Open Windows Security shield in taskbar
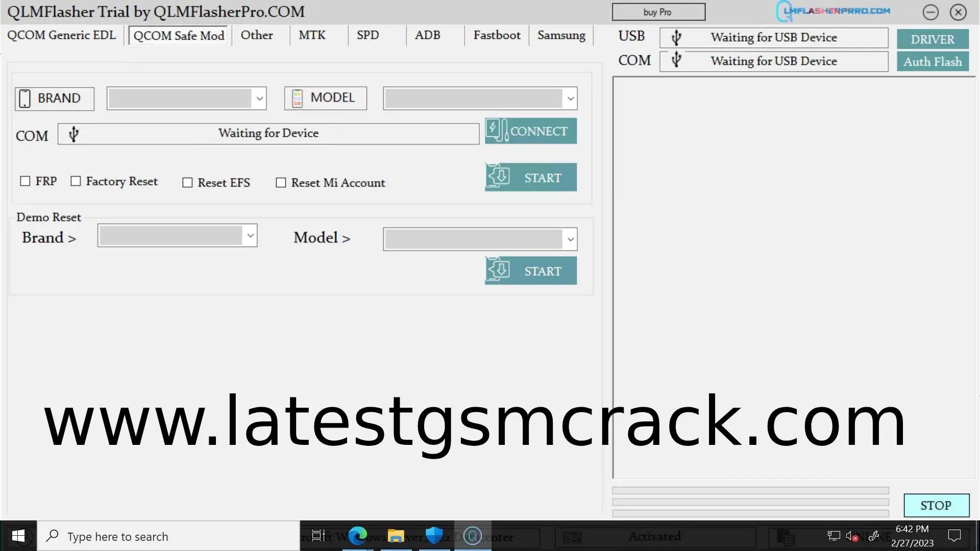Screen dimensions: 980x551 [434, 536]
